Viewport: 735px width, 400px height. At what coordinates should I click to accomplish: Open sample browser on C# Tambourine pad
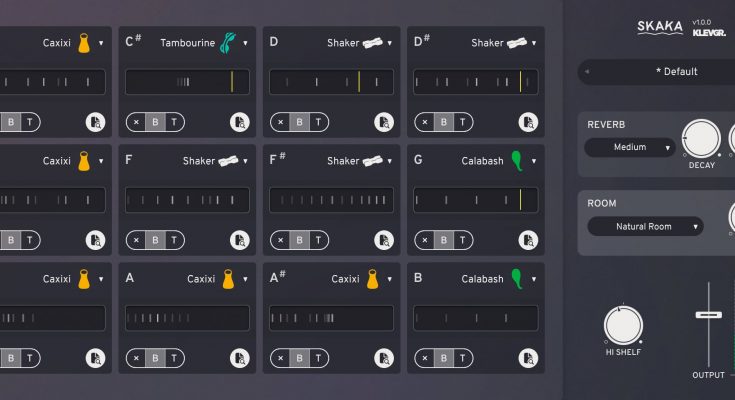tap(239, 122)
